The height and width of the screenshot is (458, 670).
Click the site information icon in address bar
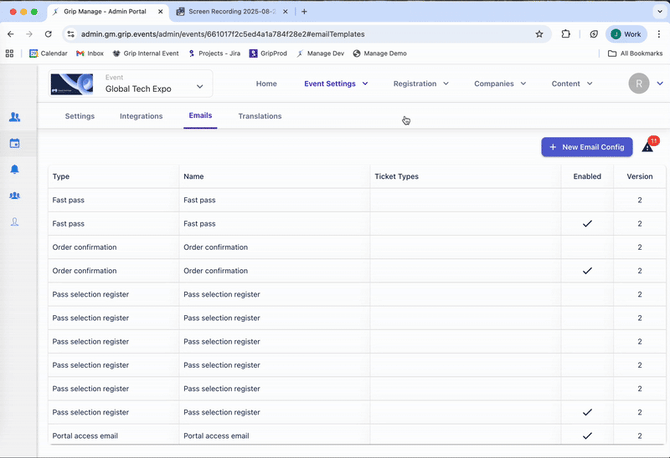click(71, 34)
